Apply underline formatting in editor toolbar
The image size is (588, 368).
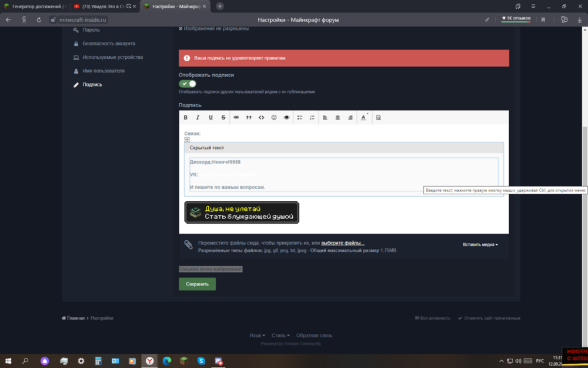point(211,118)
